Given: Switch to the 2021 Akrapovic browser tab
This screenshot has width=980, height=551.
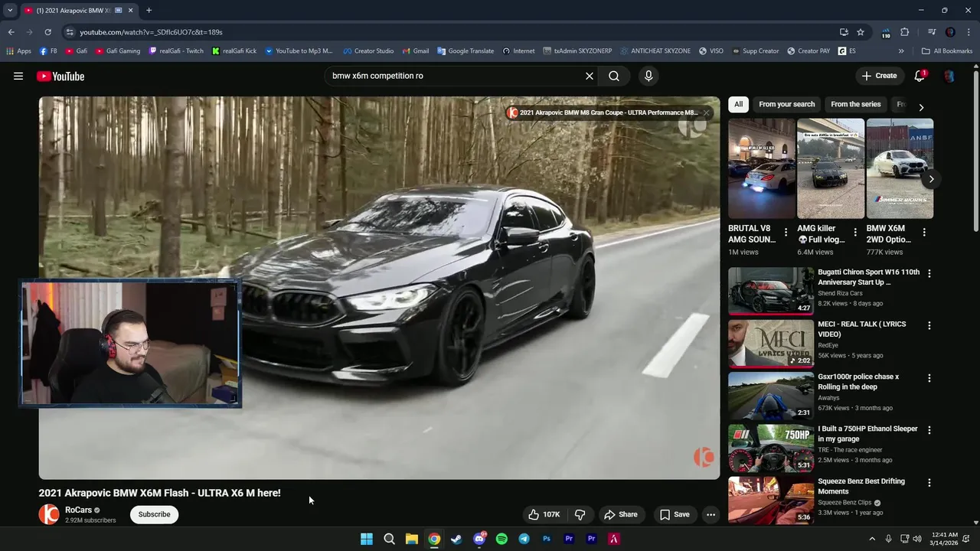Looking at the screenshot, I should (73, 11).
